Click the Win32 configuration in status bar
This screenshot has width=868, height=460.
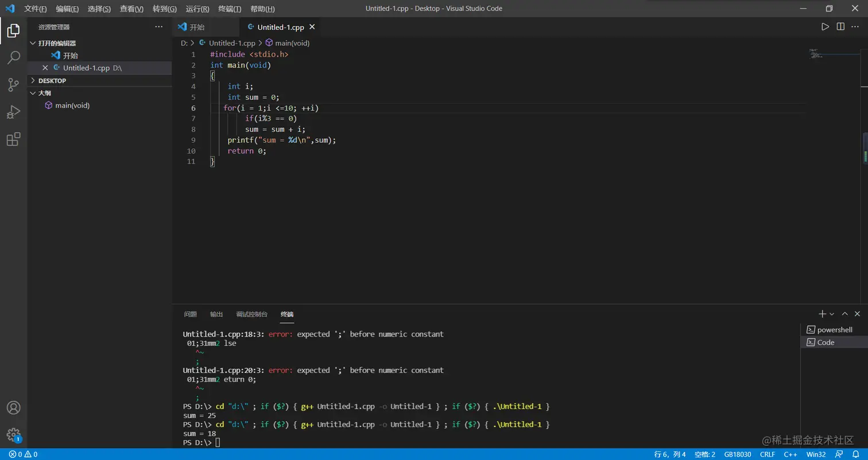pyautogui.click(x=816, y=454)
